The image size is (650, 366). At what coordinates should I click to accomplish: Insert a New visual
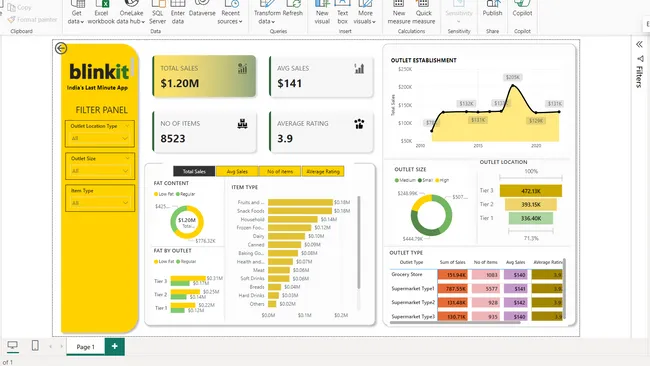pos(322,12)
